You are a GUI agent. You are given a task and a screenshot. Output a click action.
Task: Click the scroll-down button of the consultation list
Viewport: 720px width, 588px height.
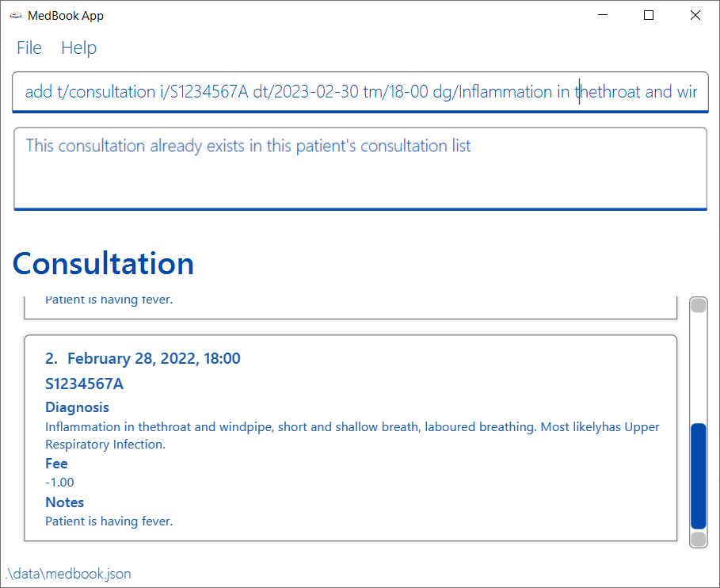tap(698, 540)
